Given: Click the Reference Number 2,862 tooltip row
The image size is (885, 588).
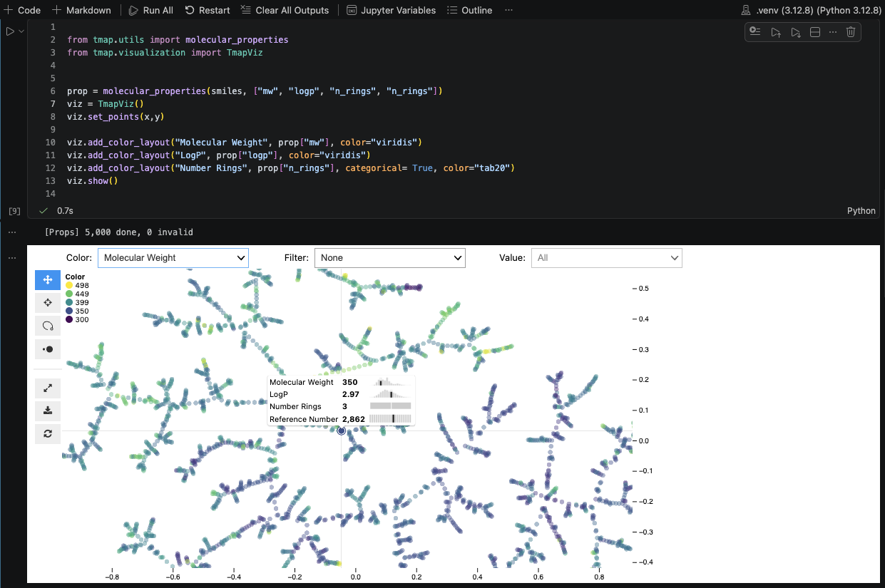Looking at the screenshot, I should point(341,418).
